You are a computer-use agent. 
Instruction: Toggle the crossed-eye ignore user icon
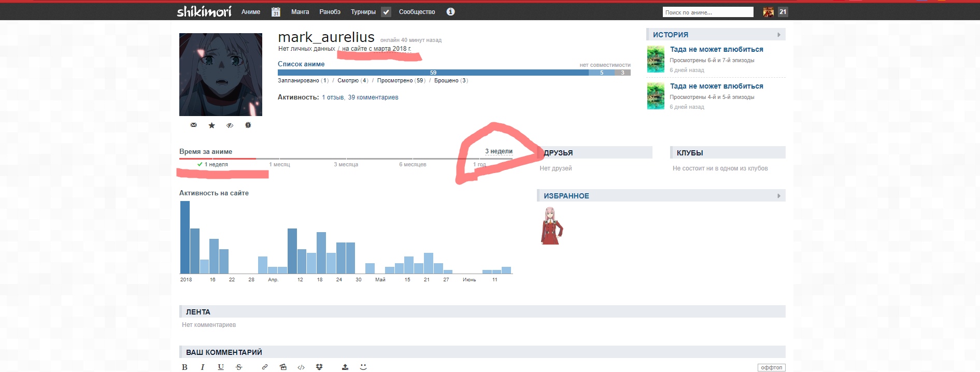coord(230,125)
